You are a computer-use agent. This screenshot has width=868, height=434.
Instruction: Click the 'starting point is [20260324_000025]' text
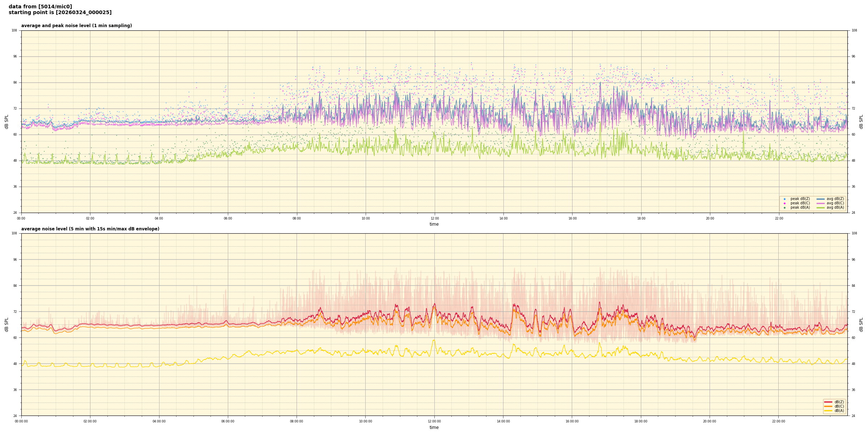pos(60,13)
